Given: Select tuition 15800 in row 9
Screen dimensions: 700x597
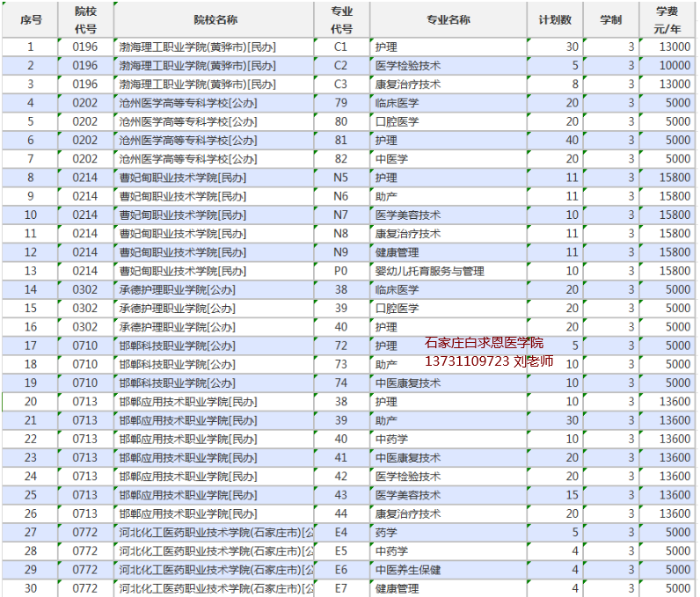Looking at the screenshot, I should [674, 196].
